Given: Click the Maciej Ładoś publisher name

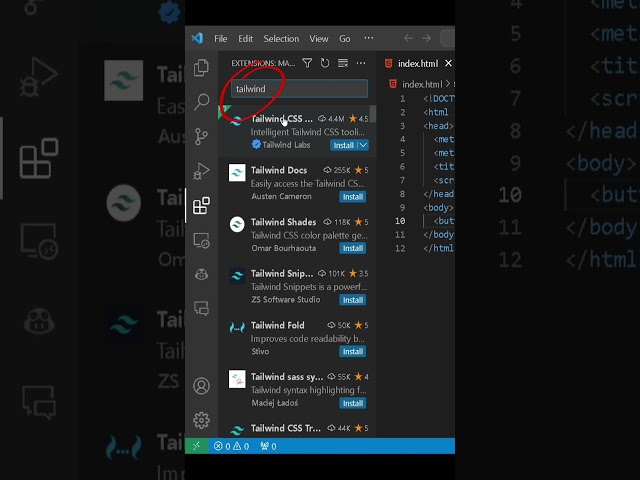Looking at the screenshot, I should (274, 402).
